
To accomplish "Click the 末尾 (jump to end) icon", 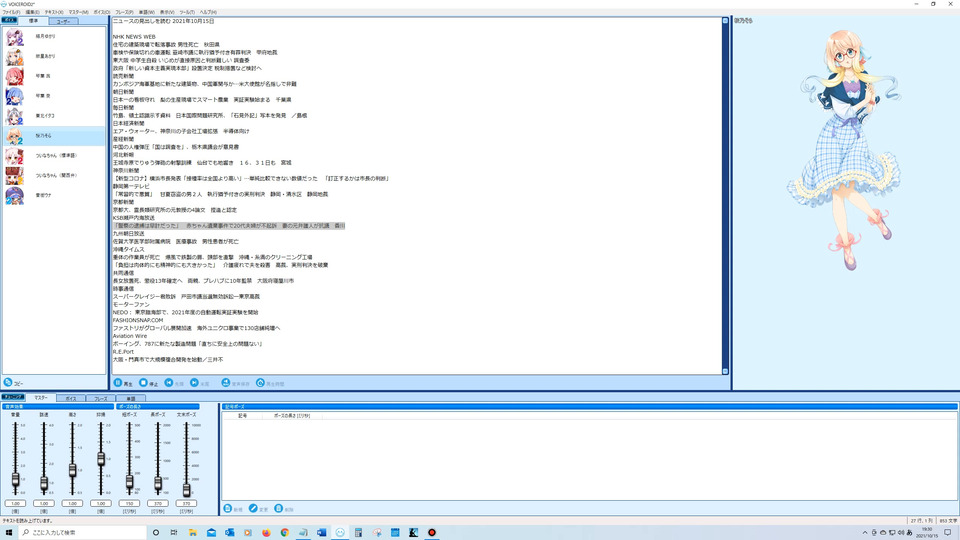I will [x=194, y=383].
